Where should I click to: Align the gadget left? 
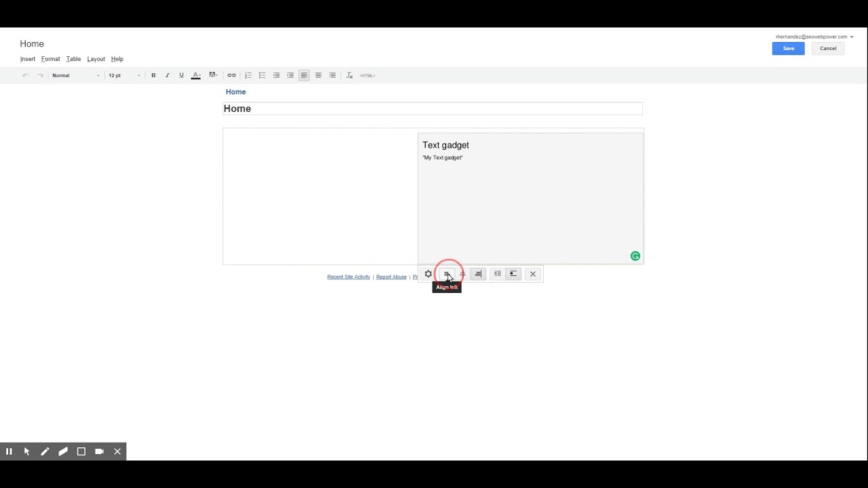(446, 274)
